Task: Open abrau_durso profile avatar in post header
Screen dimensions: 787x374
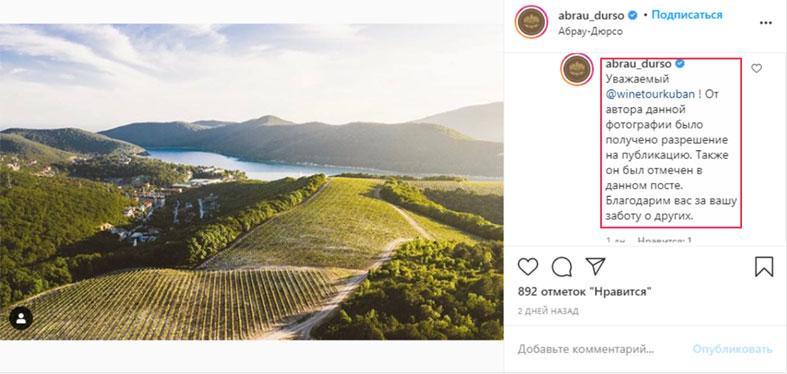Action: 532,22
